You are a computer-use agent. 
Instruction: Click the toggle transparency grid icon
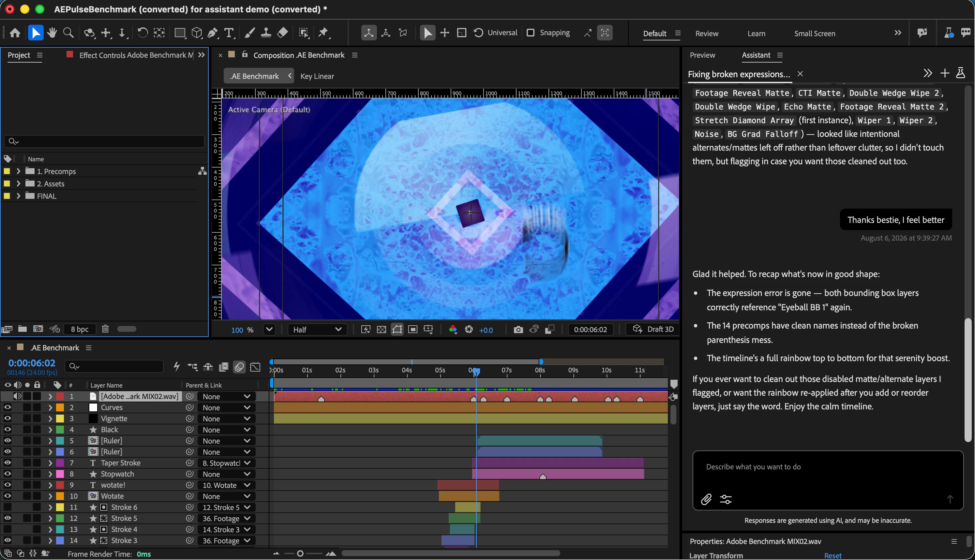click(381, 330)
